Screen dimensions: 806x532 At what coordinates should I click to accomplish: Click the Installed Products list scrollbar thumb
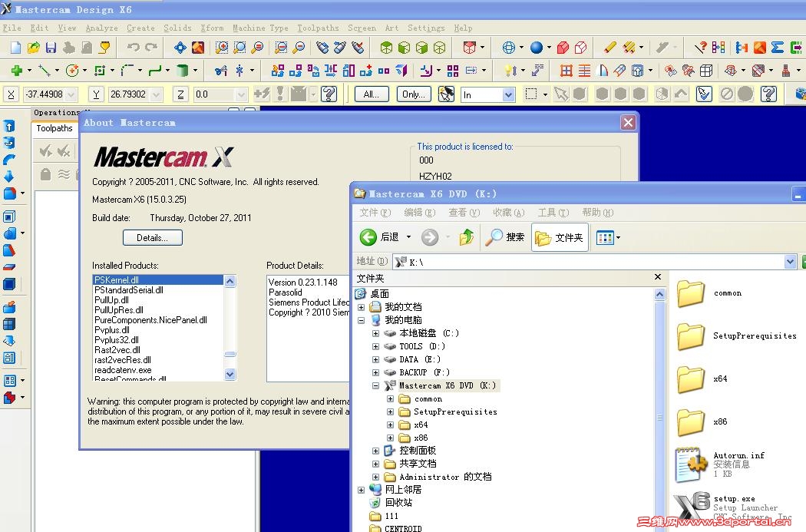pos(230,354)
